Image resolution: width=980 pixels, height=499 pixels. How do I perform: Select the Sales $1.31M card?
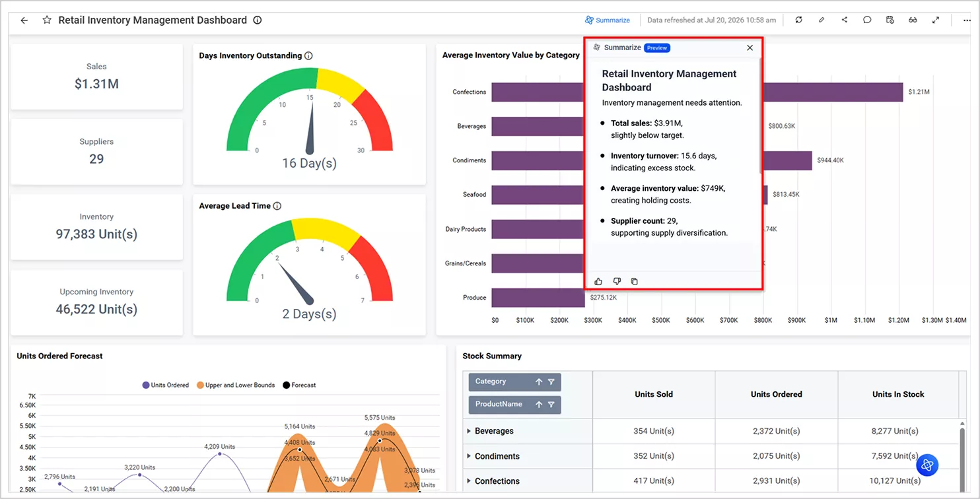96,77
